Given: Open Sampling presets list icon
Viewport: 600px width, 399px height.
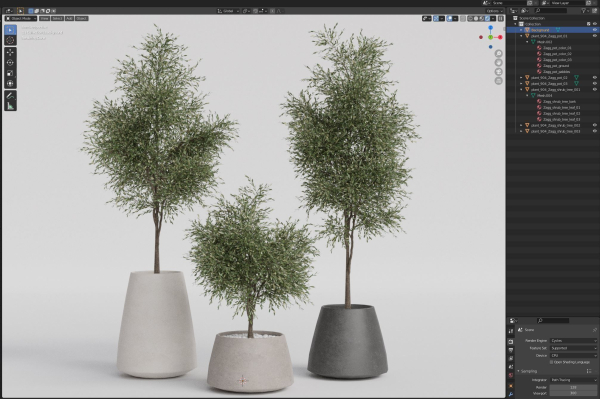Looking at the screenshot, I should 589,371.
